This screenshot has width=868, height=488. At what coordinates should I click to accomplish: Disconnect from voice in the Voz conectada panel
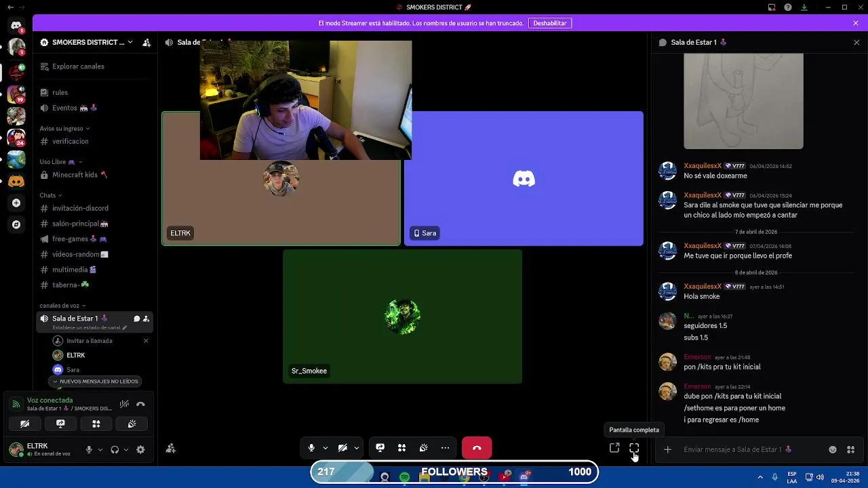pos(140,404)
